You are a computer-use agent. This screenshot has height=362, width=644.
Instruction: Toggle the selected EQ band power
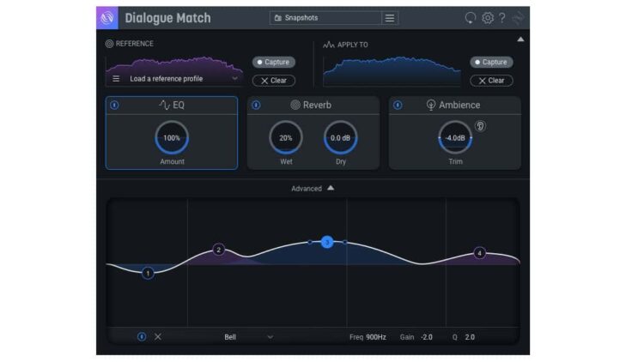[142, 336]
